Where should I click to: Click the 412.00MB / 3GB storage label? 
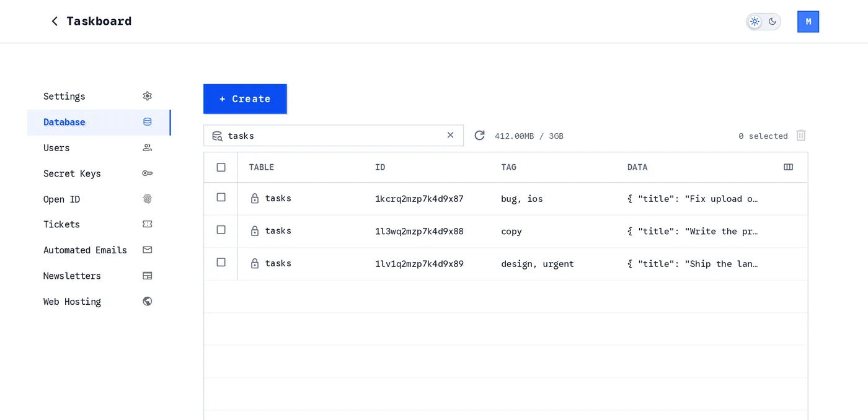[x=529, y=136]
